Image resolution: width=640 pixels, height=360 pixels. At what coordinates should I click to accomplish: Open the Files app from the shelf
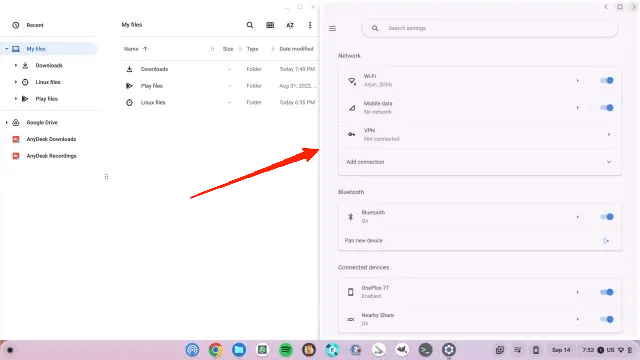(239, 350)
